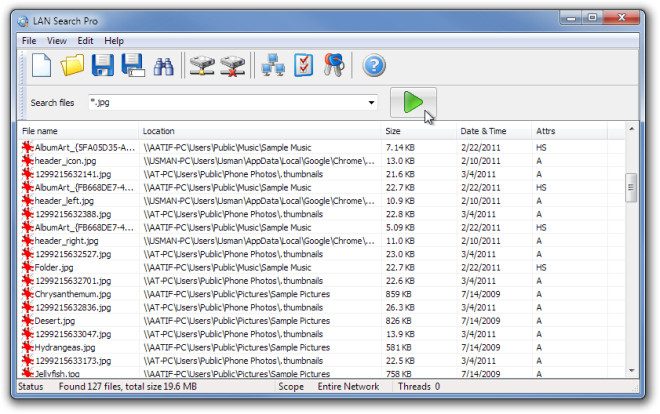
Task: Open the File menu
Action: click(29, 41)
